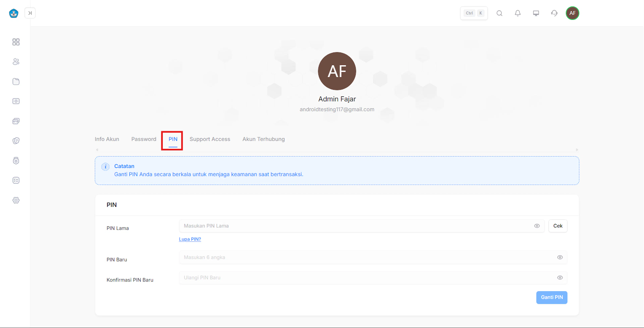This screenshot has width=644, height=328.
Task: Focus the PIN Lama input field
Action: [362, 226]
